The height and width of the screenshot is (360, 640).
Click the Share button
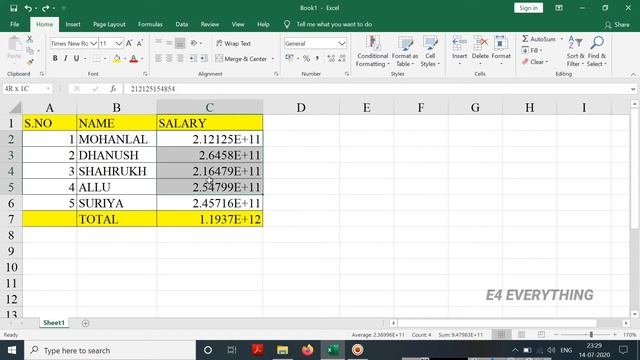(617, 25)
